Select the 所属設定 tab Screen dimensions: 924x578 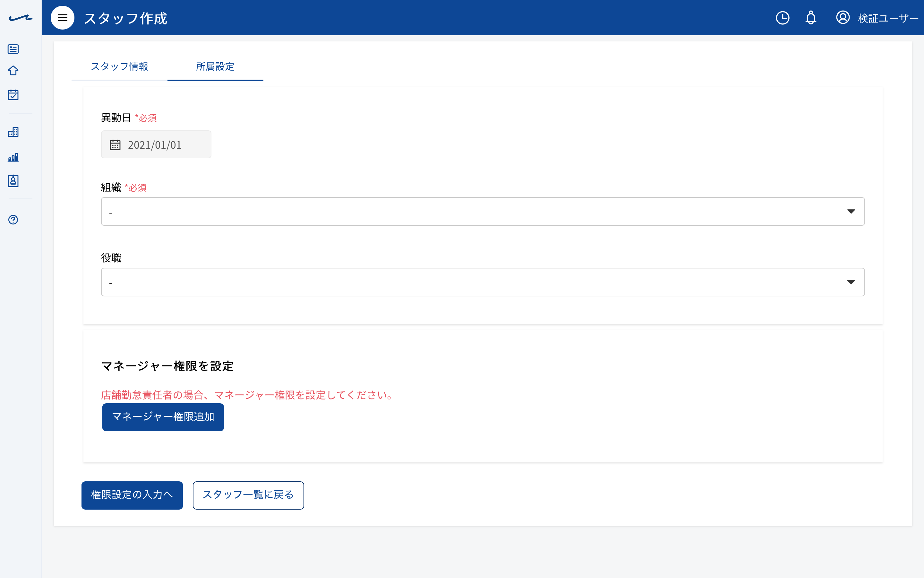pyautogui.click(x=215, y=66)
